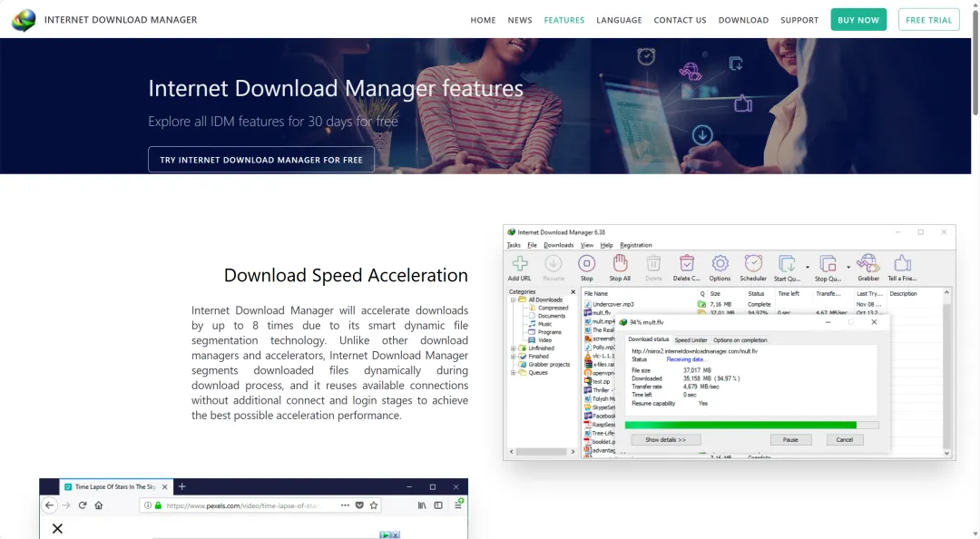
Task: Switch to the Speed Limiter tab
Action: tap(691, 340)
